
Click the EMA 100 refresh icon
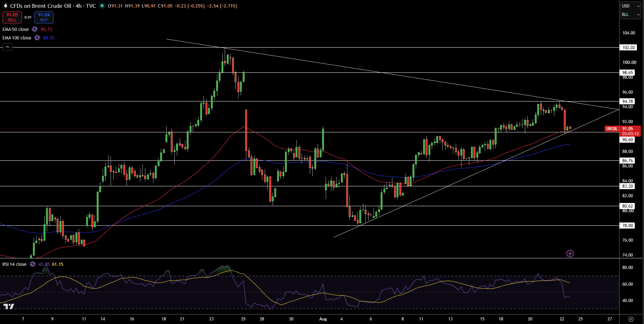(x=37, y=38)
